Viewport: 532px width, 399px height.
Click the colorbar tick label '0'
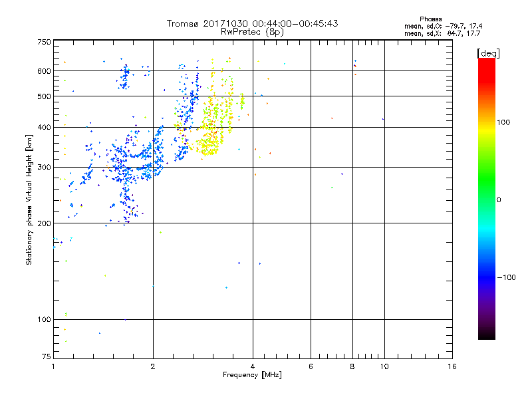[x=499, y=199]
